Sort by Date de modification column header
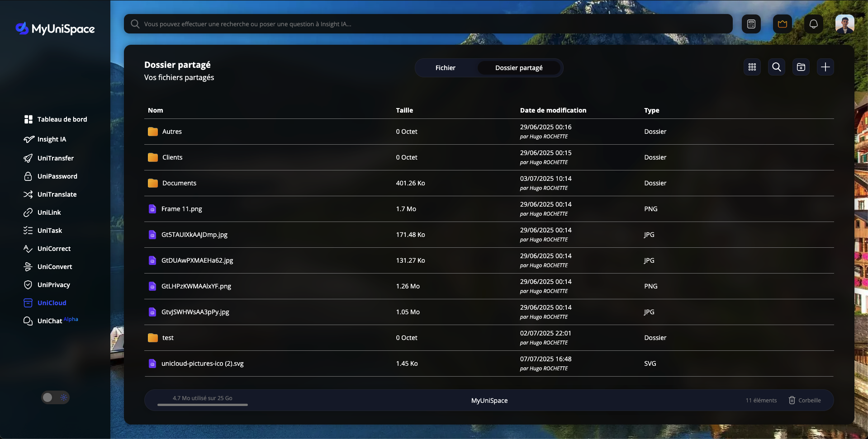Screen dimensions: 868x439 coord(553,110)
